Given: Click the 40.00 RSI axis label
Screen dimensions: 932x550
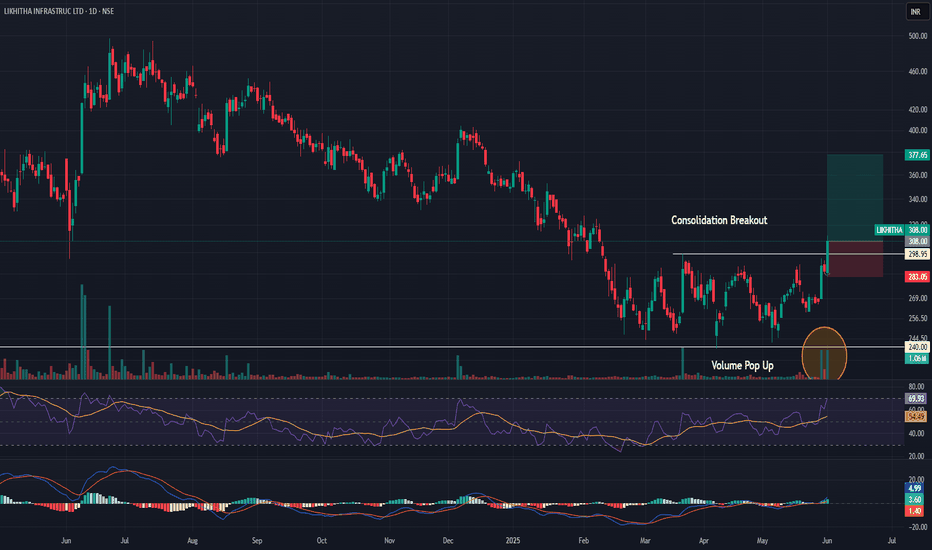Looking at the screenshot, I should pyautogui.click(x=916, y=434).
